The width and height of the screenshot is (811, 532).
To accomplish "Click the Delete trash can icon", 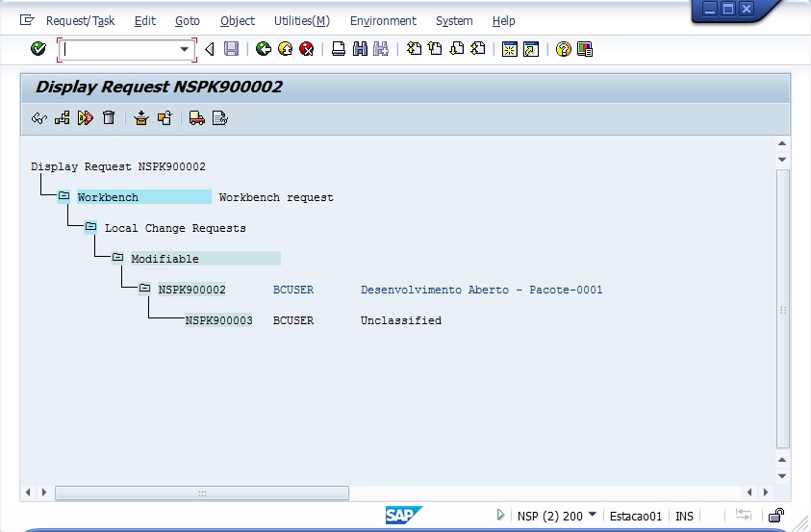I will pos(109,118).
